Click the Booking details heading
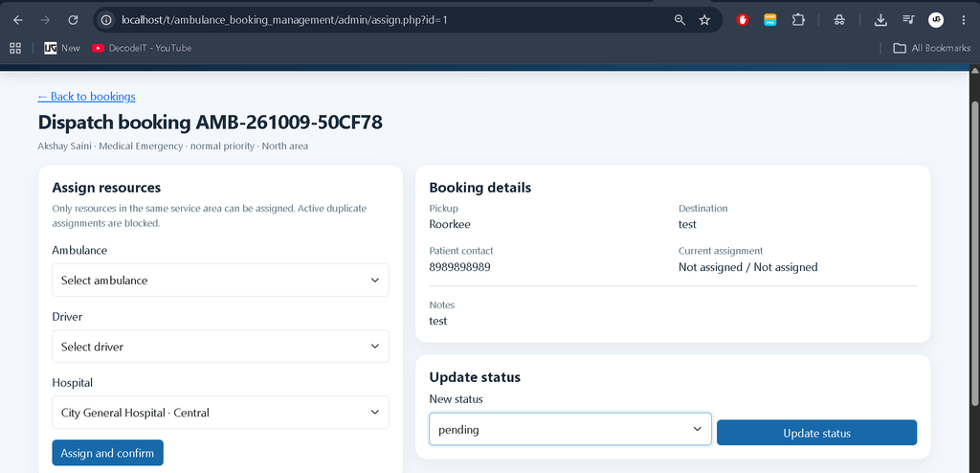The width and height of the screenshot is (980, 473). pyautogui.click(x=480, y=188)
